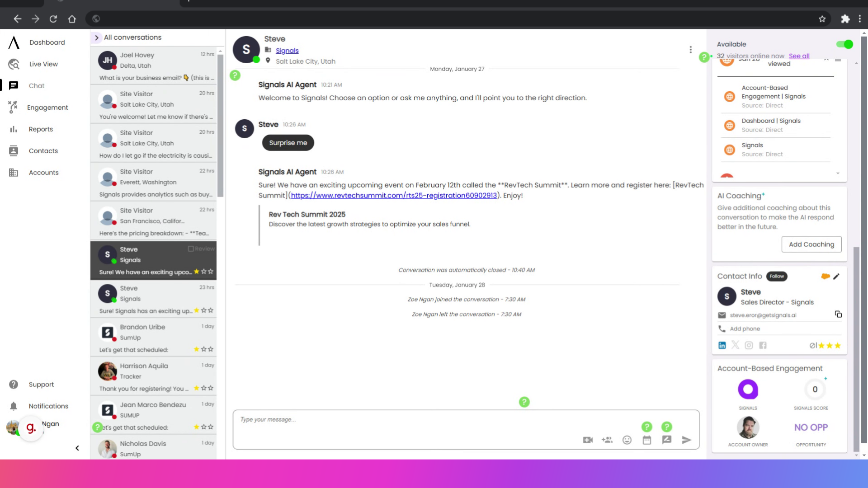
Task: Click the Add Coaching button
Action: [x=811, y=244]
